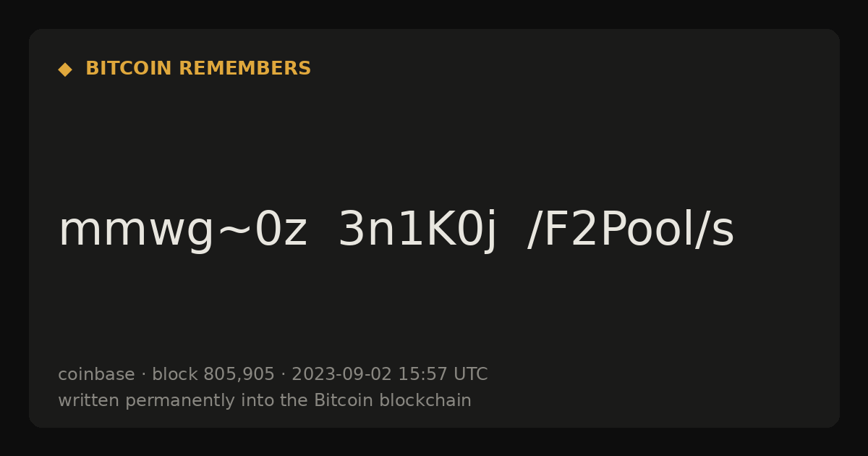
Task: Click the dot separator before the date
Action: coord(283,375)
